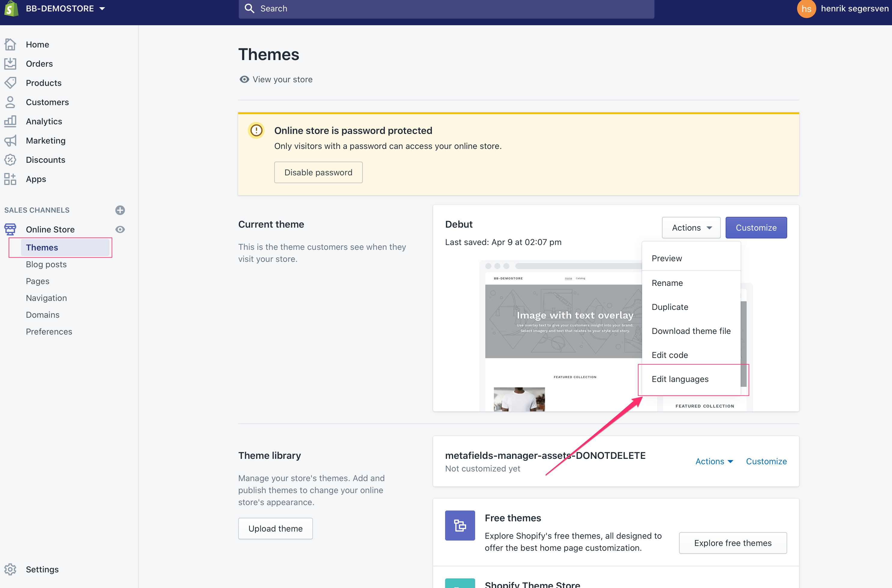Expand the BB-DEMOSTORE store switcher

65,8
